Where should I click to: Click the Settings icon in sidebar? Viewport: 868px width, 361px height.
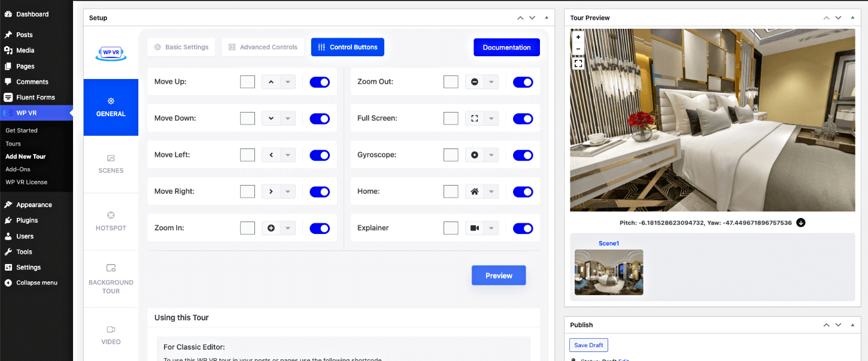tap(8, 267)
